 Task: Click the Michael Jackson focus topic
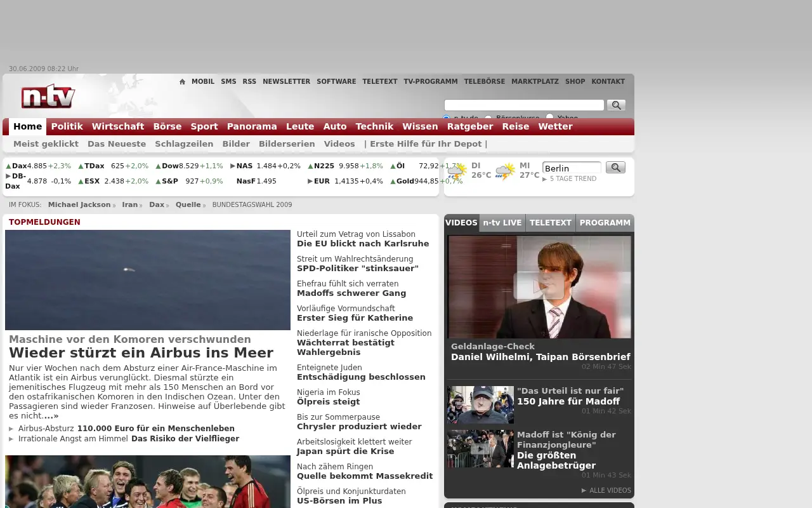tap(79, 205)
